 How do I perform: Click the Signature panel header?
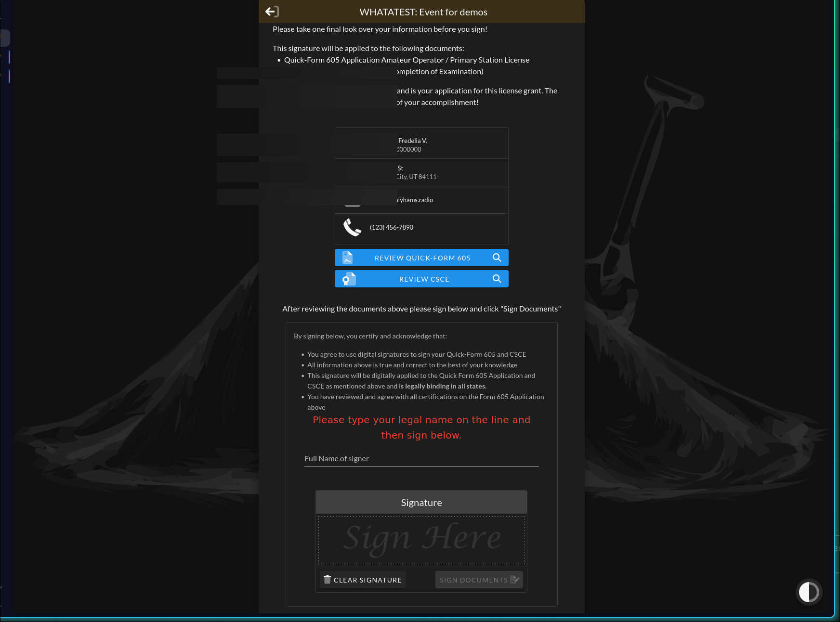coord(421,502)
